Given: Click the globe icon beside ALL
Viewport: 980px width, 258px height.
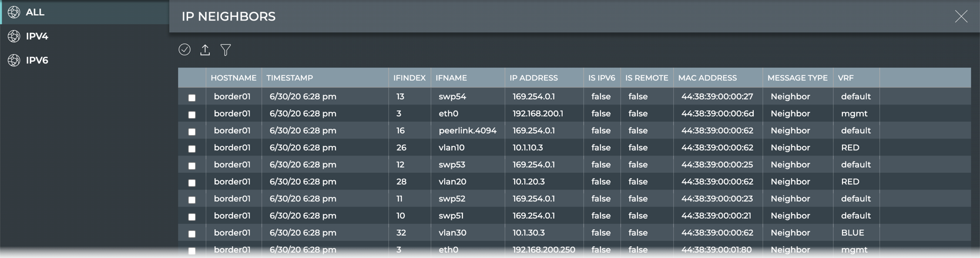Looking at the screenshot, I should tap(14, 12).
